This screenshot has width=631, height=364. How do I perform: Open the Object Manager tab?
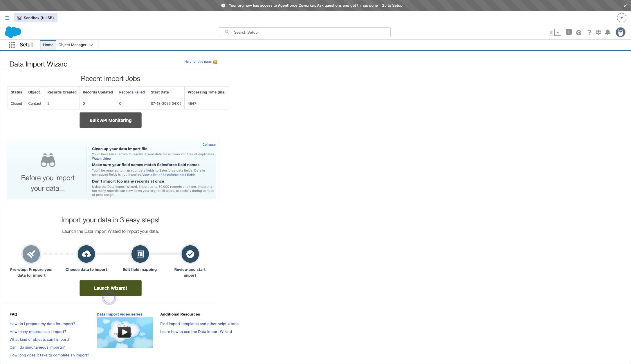[73, 45]
